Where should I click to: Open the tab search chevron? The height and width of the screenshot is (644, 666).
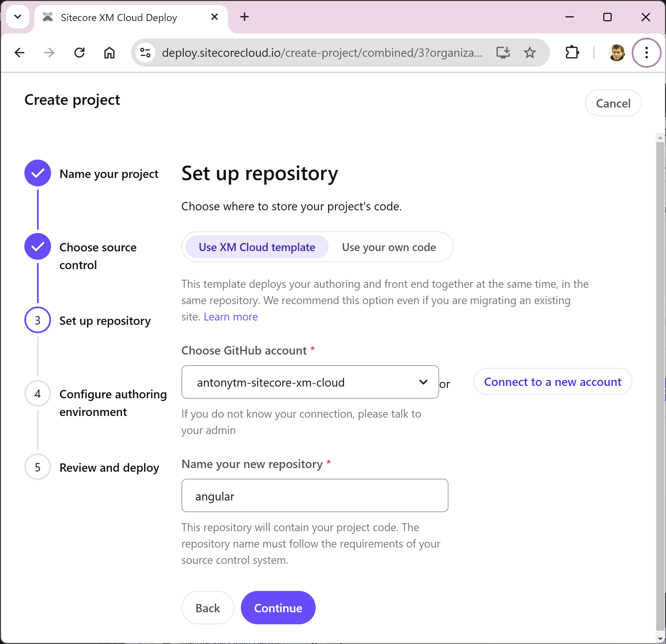click(18, 17)
